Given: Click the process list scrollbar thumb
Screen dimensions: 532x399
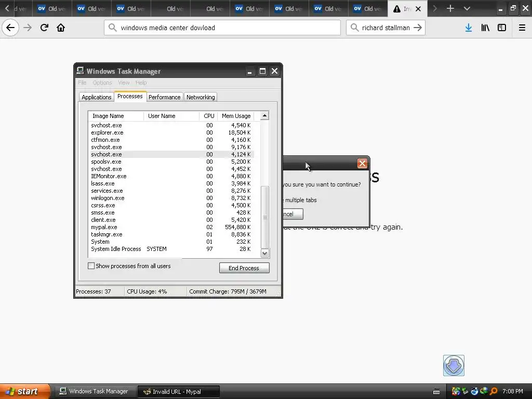Looking at the screenshot, I should 265,217.
